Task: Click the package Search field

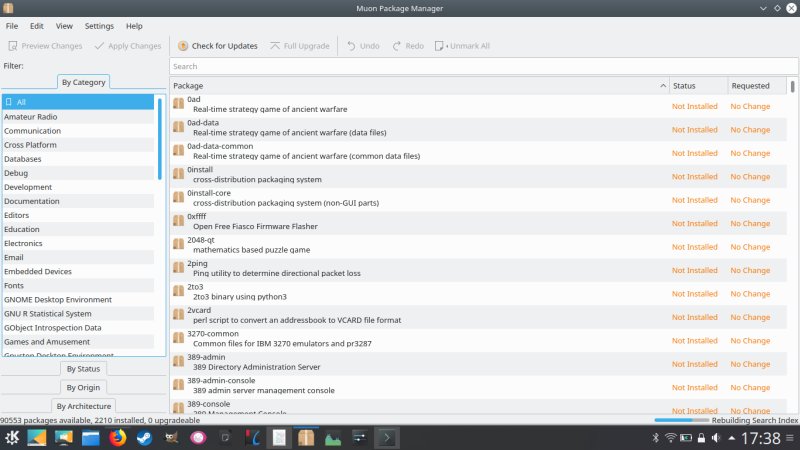Action: tap(482, 66)
